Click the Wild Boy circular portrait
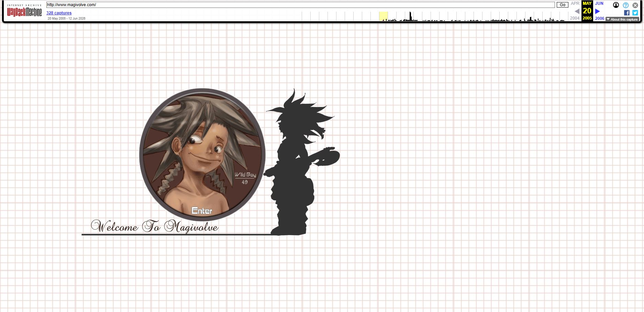 (202, 154)
